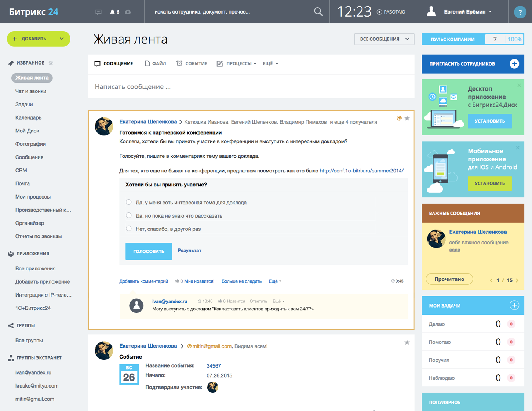532x411 pixels.
Task: Click avatar of confirmed event participant
Action: tap(213, 387)
